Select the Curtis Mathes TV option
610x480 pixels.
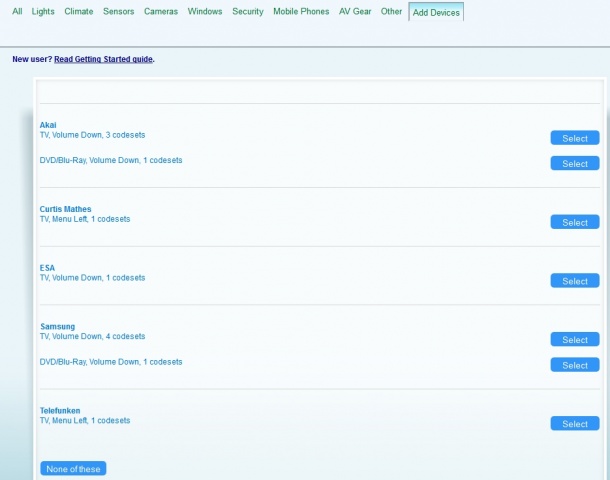[575, 222]
